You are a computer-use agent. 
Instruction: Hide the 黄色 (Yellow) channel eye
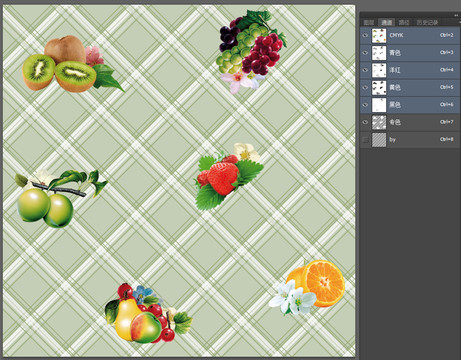pyautogui.click(x=365, y=87)
